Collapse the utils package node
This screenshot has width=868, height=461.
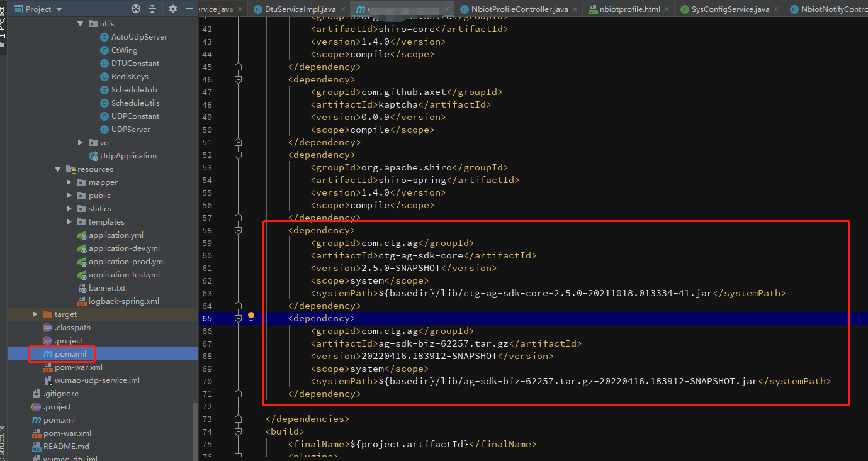coord(81,24)
